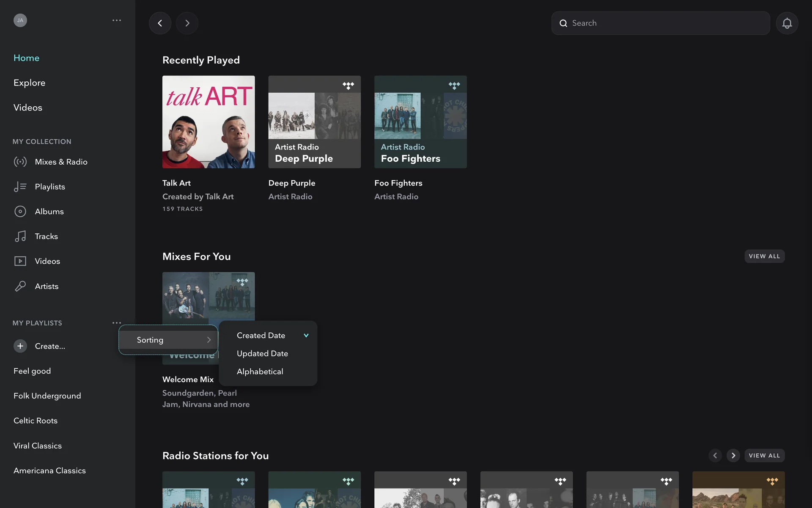812x508 pixels.
Task: Go back with the left arrow button
Action: coord(160,23)
